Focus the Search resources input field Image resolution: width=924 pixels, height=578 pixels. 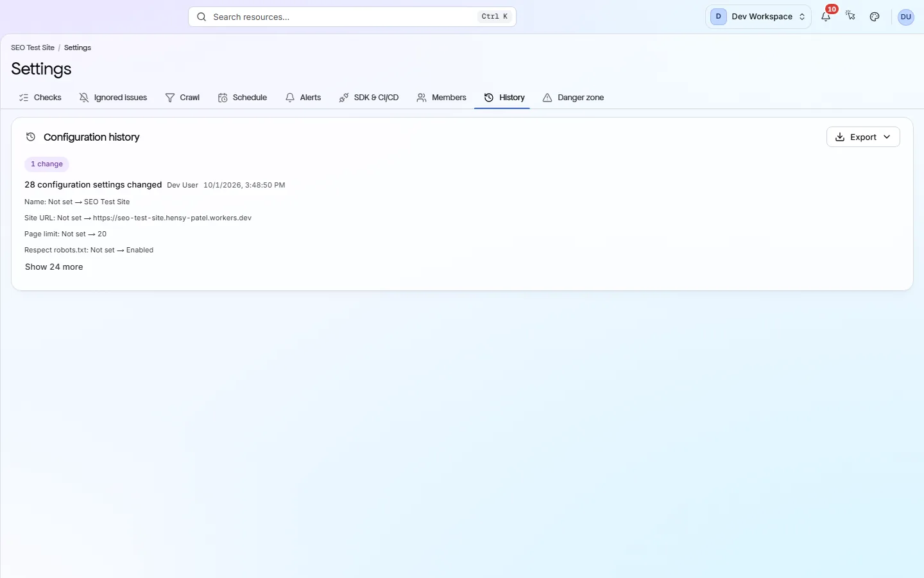click(352, 17)
